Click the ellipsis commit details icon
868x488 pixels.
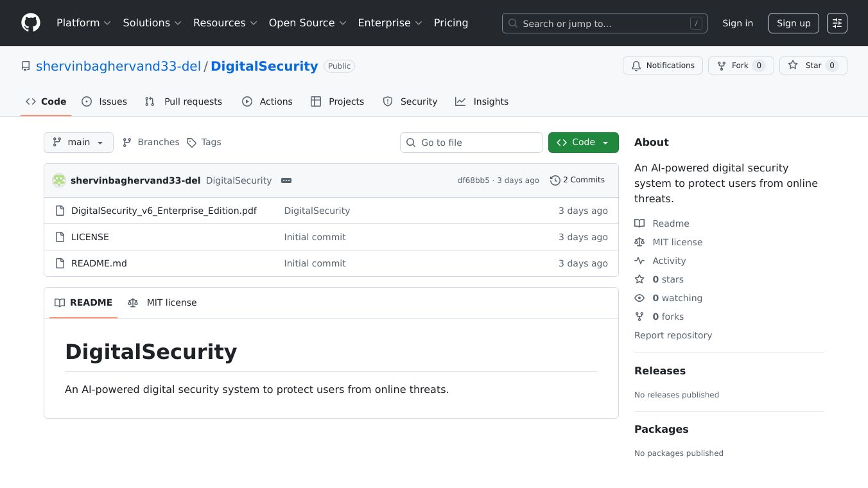point(286,180)
